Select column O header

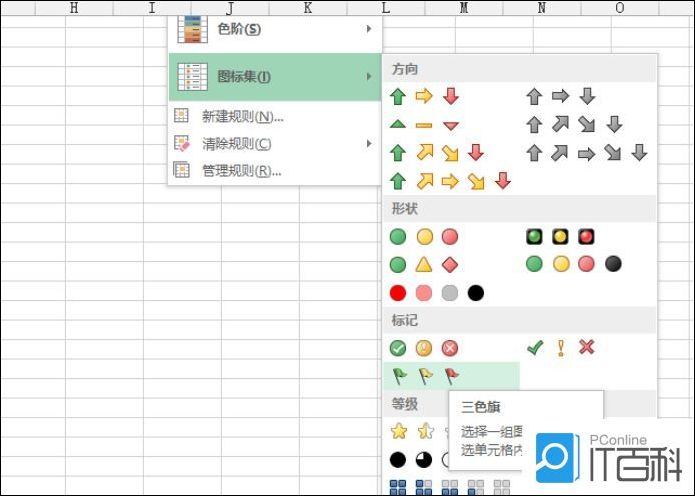pos(620,8)
